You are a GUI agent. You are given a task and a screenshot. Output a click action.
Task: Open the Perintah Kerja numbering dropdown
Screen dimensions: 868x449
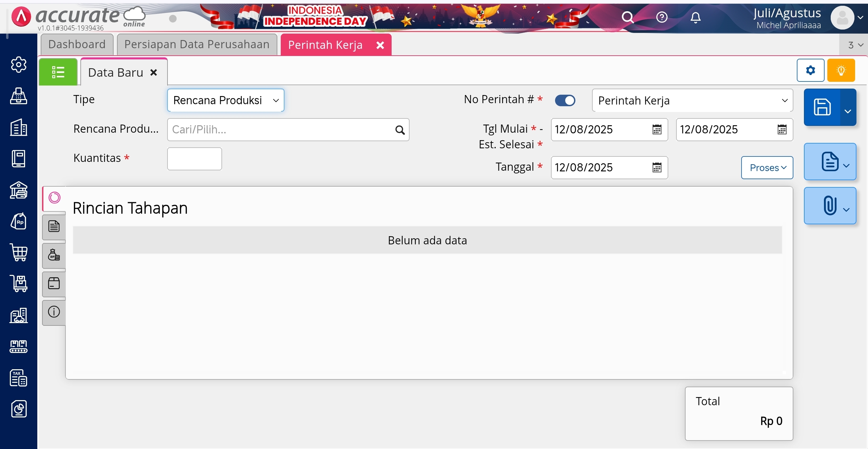click(x=692, y=100)
